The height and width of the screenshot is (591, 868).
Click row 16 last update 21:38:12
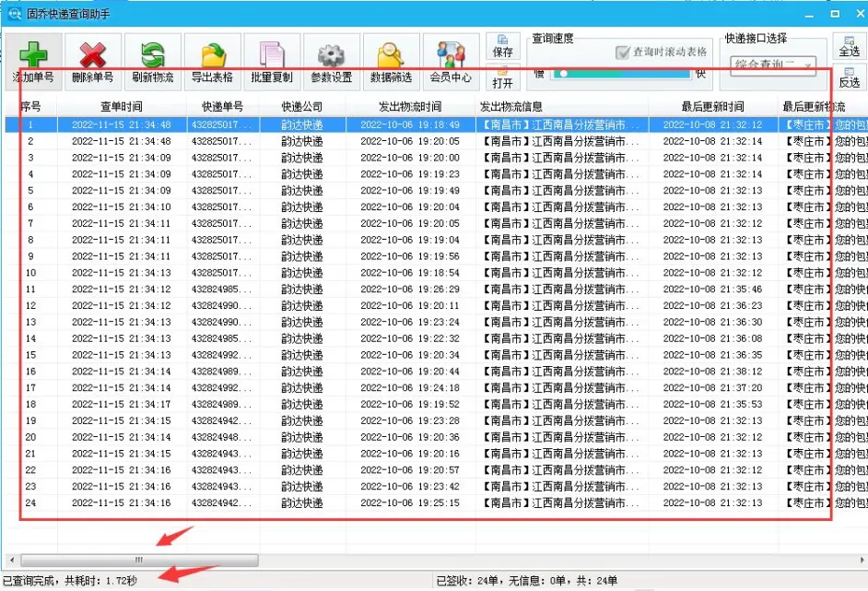pyautogui.click(x=713, y=372)
